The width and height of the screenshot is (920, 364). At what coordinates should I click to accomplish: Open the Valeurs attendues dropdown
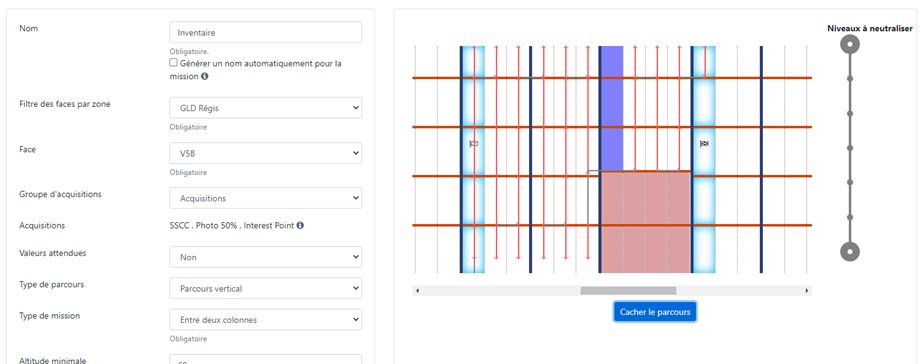(265, 257)
